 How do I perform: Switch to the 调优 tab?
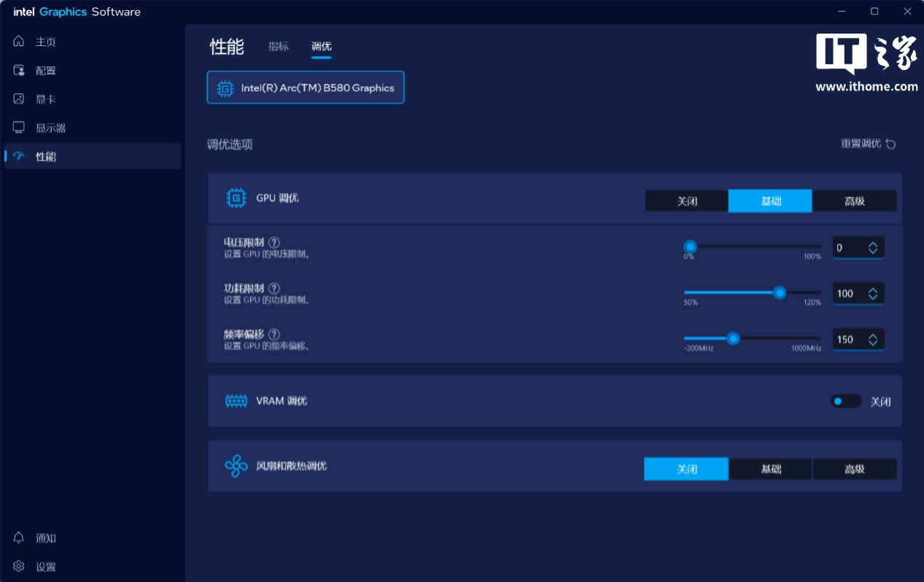[321, 47]
